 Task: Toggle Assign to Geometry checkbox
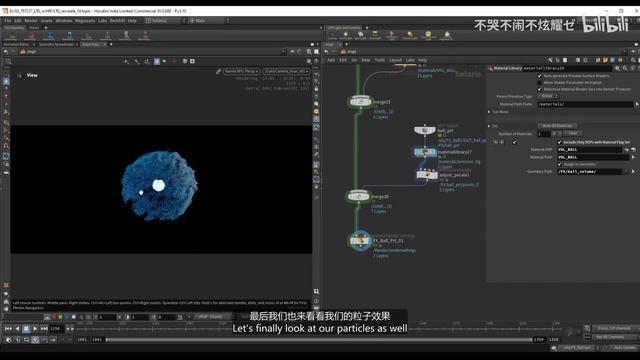[x=560, y=164]
